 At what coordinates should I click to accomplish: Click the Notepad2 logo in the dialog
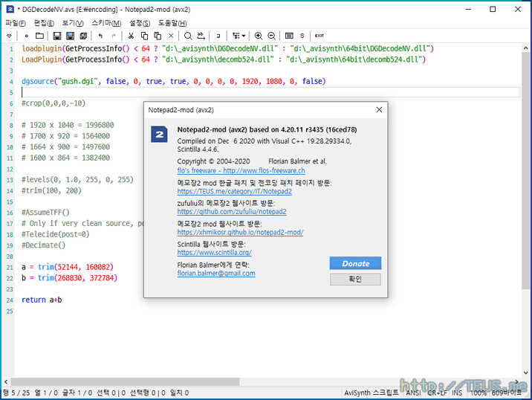pos(159,134)
